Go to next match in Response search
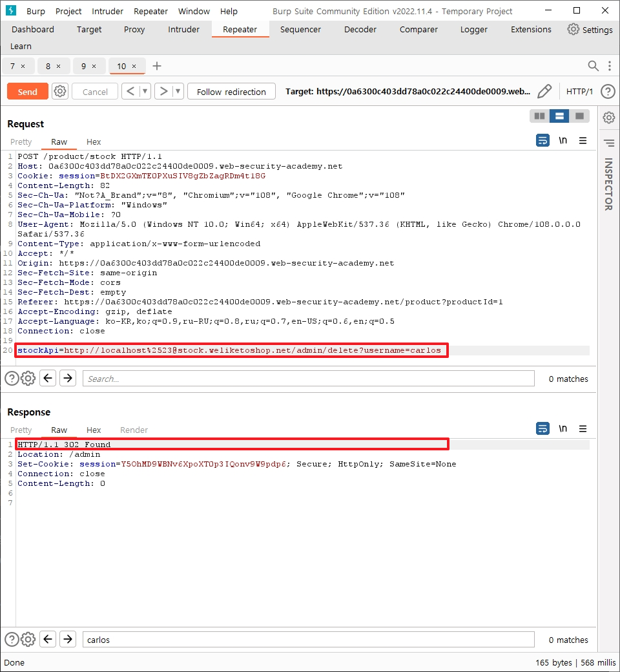620x672 pixels. (68, 639)
